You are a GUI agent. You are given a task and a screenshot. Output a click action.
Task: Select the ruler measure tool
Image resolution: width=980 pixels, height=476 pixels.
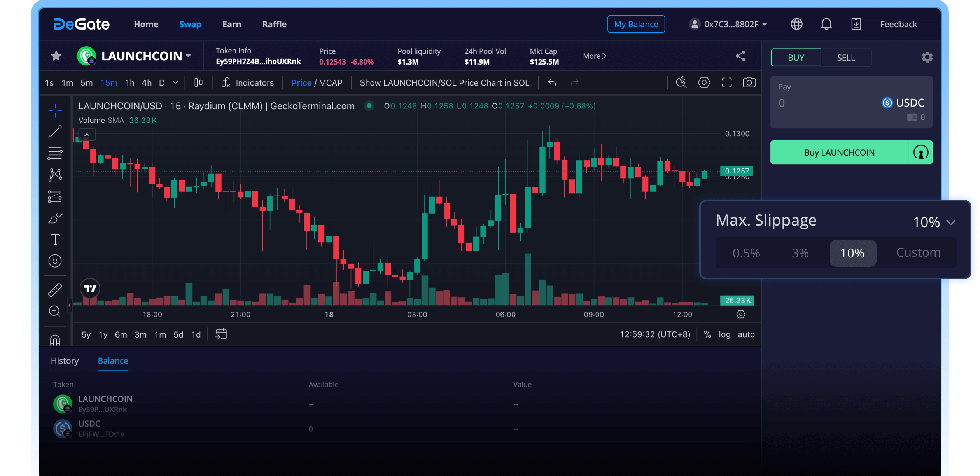(x=55, y=290)
